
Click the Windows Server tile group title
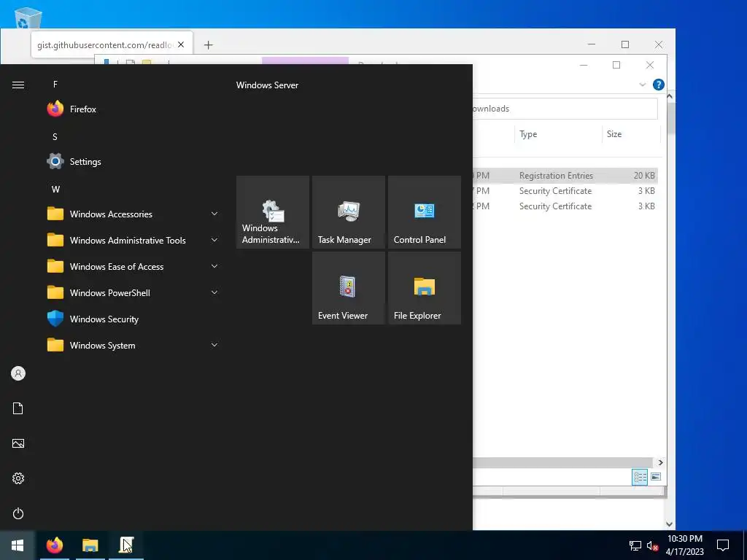pyautogui.click(x=267, y=85)
